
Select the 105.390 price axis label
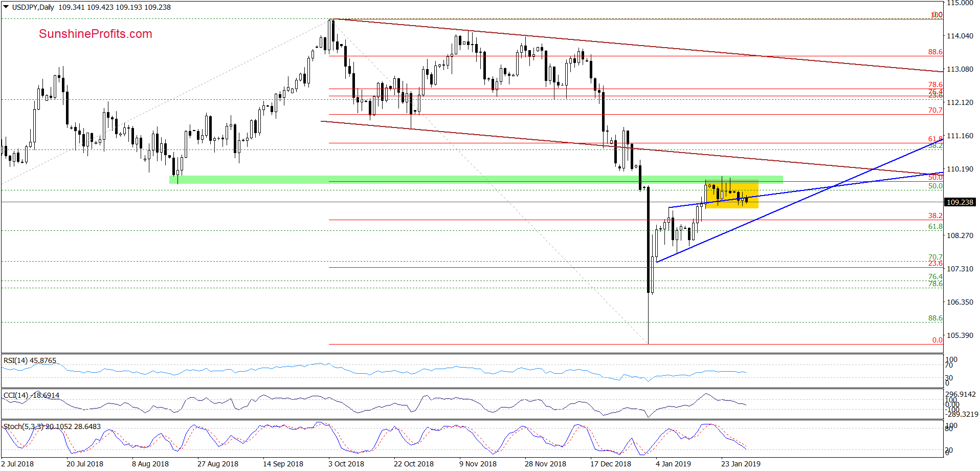pyautogui.click(x=960, y=335)
